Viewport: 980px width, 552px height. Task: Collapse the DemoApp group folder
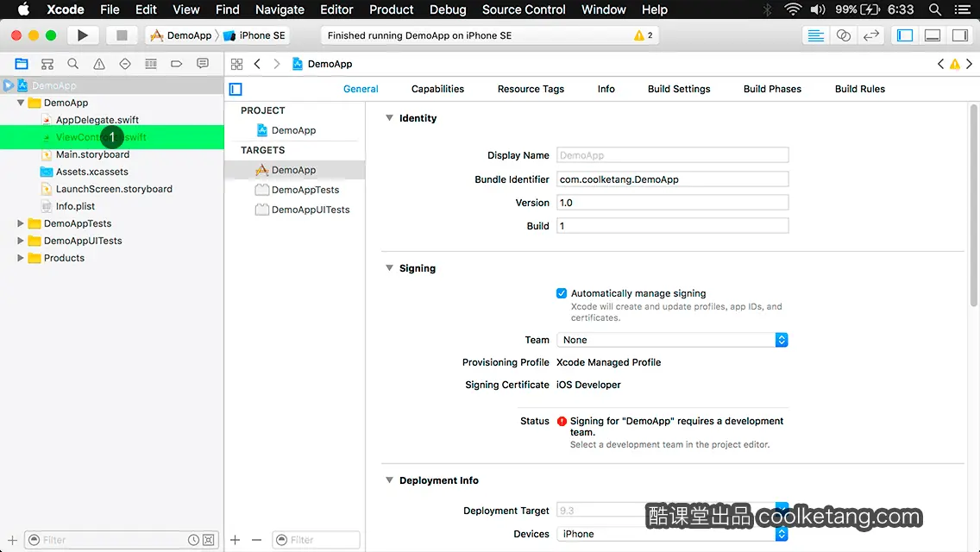click(21, 103)
